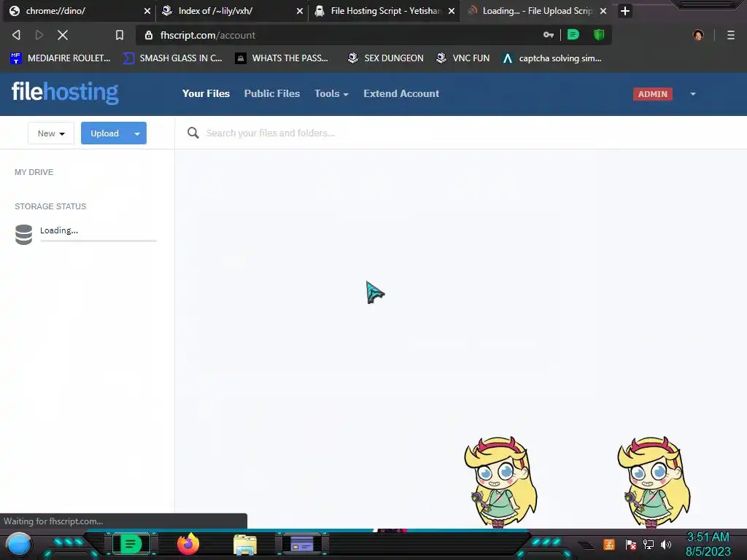Click the right Star Butterfly desktop mascot
Viewport: 747px width, 560px height.
coord(654,482)
